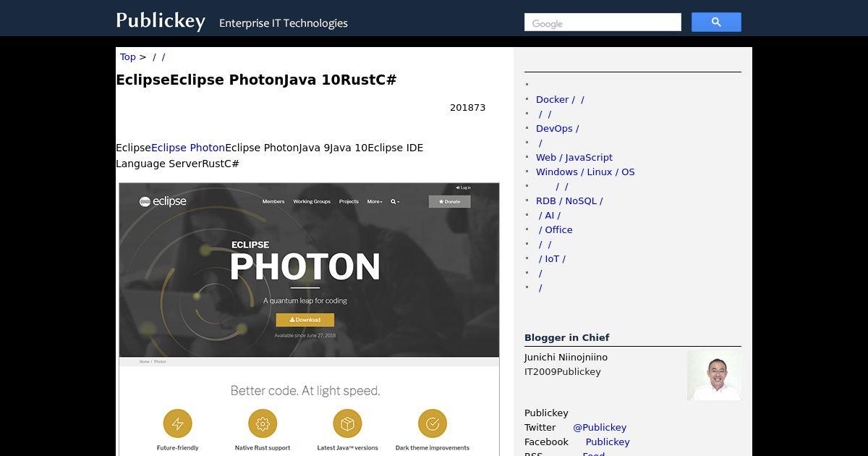Click the Blogger in Chief heading
Screen dimensions: 868x456
tap(566, 337)
